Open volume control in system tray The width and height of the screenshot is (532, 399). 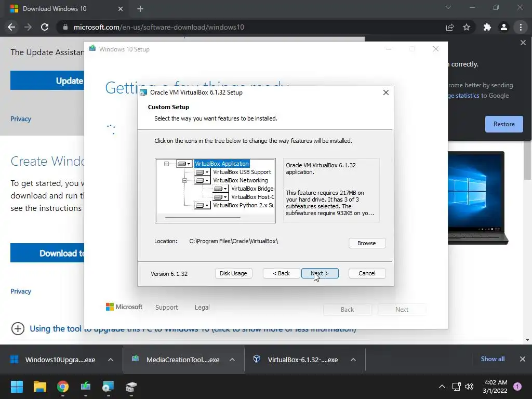pos(469,387)
